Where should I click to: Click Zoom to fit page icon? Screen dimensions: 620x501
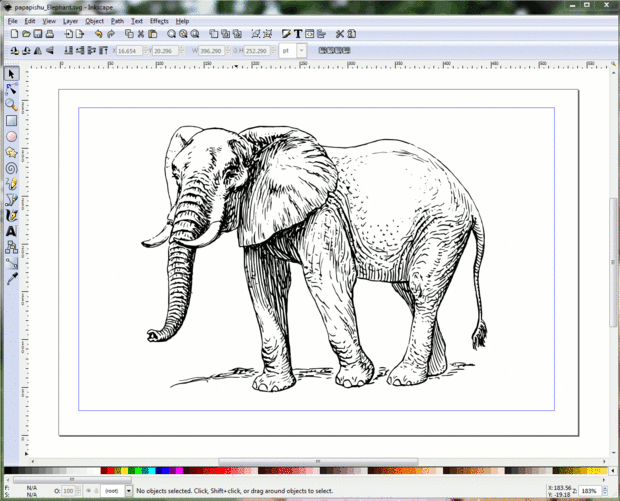(195, 34)
